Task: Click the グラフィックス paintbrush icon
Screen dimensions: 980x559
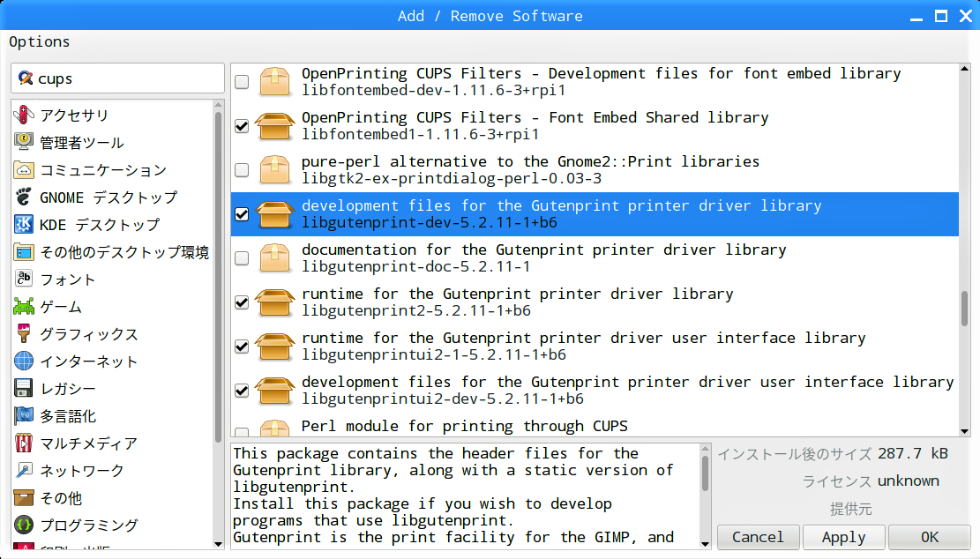Action: click(x=24, y=334)
